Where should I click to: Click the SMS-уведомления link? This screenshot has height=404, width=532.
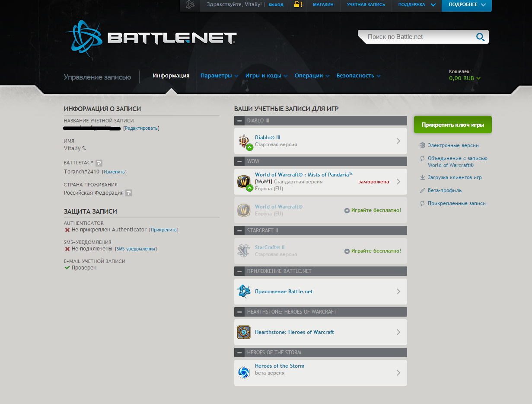(x=136, y=249)
